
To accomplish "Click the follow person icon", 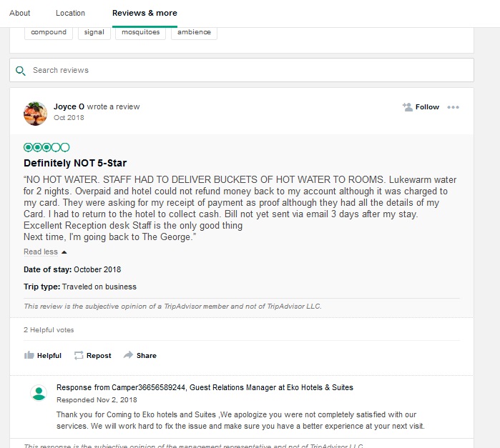I will [408, 107].
